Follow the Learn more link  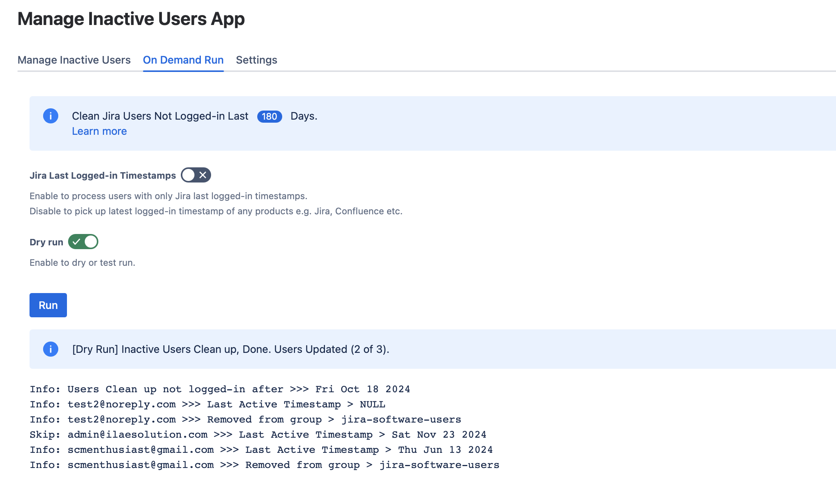coord(99,131)
